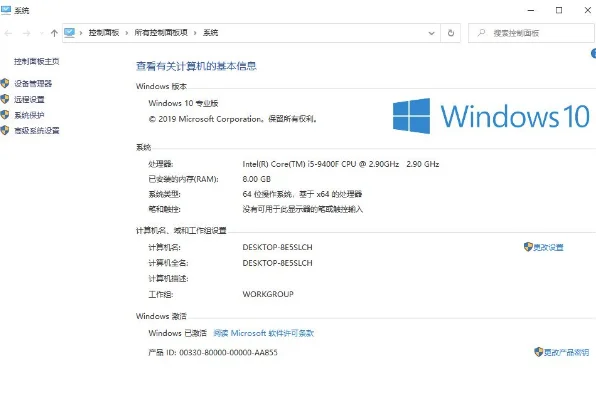The width and height of the screenshot is (596, 408).
Task: Click shield icon beside 远程设置
Action: (x=5, y=99)
